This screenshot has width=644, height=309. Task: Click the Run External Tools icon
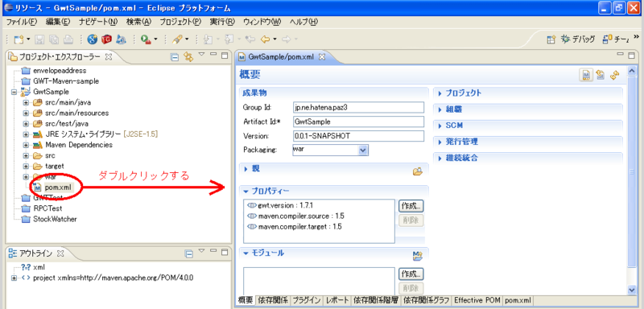pyautogui.click(x=145, y=39)
